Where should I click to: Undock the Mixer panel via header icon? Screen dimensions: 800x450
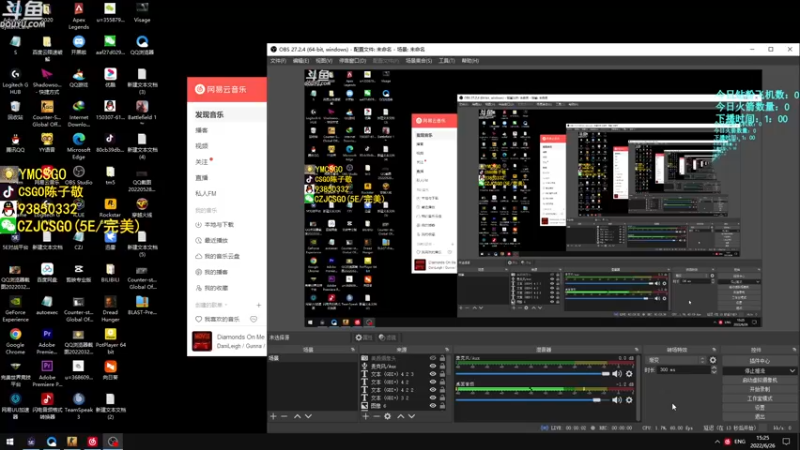636,350
